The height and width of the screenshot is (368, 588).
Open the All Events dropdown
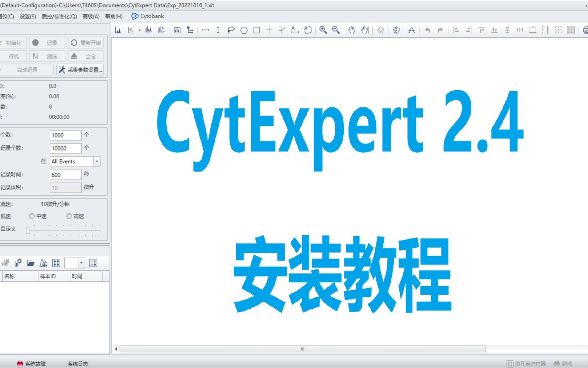pyautogui.click(x=97, y=161)
